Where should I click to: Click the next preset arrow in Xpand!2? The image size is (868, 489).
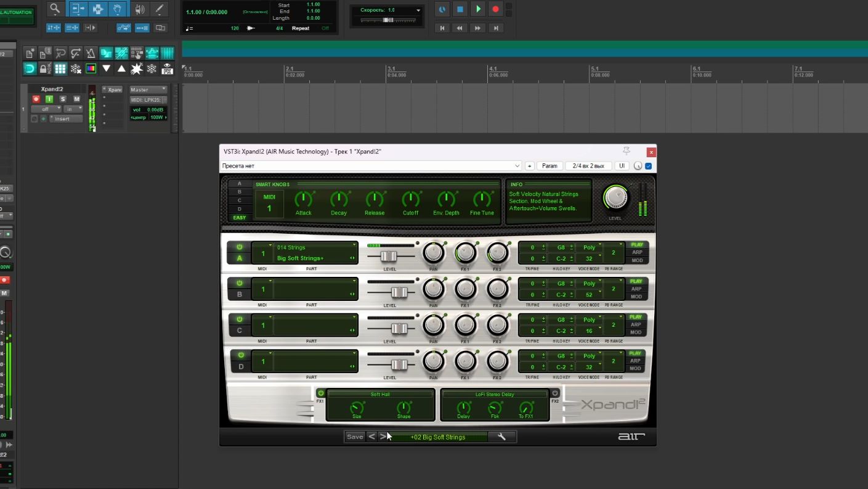tap(383, 437)
